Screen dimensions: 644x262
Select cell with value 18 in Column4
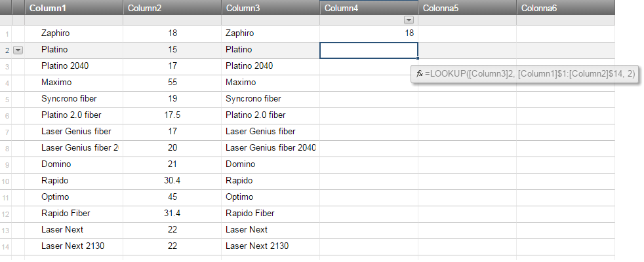point(369,33)
